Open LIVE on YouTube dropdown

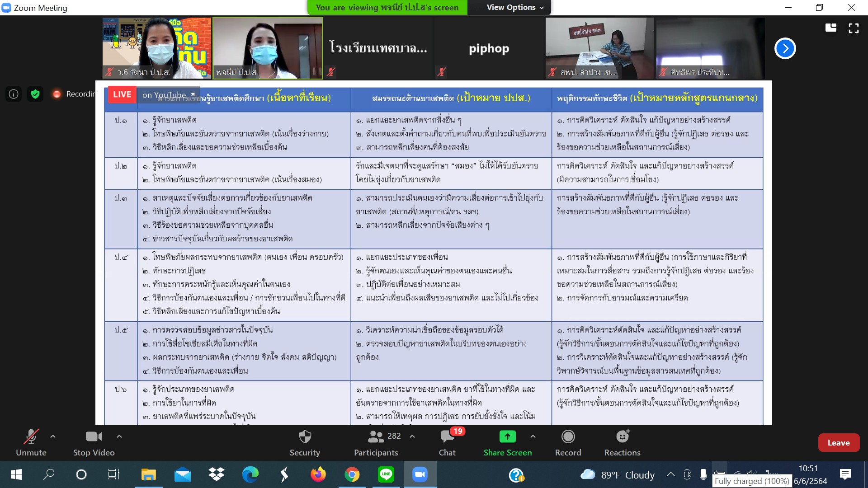coord(168,95)
